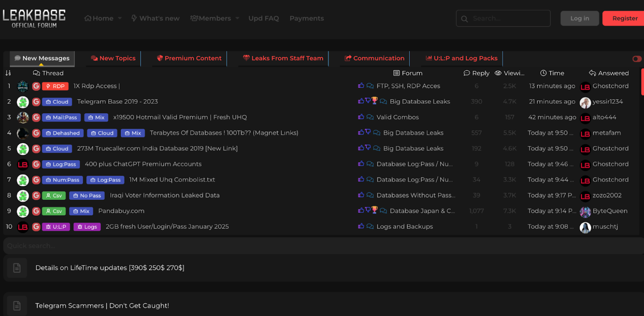Screen dimensions: 644x316
Task: Select the New Messages tab
Action: pos(42,58)
